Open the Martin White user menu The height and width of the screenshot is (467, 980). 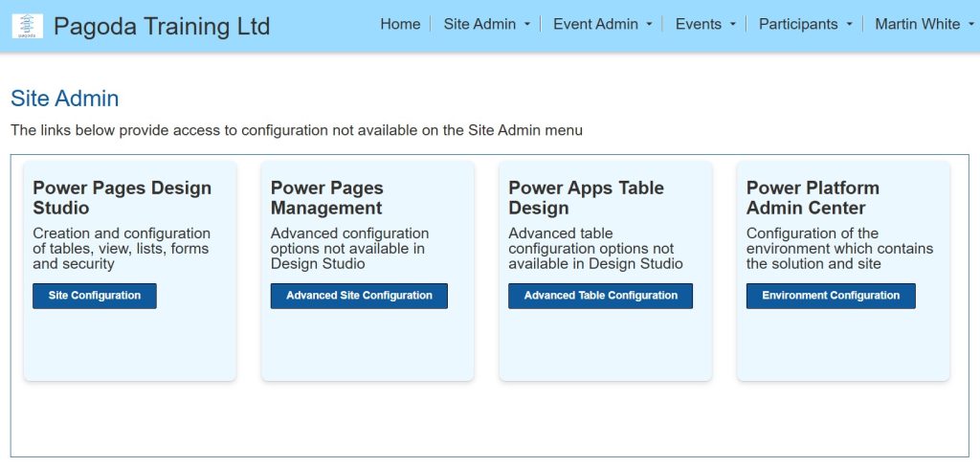(x=918, y=24)
